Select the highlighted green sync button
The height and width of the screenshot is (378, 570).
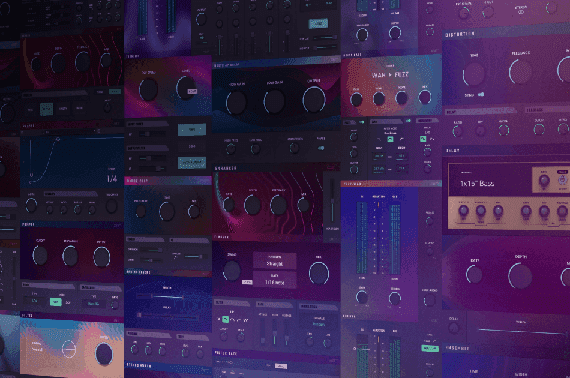pyautogui.click(x=55, y=302)
